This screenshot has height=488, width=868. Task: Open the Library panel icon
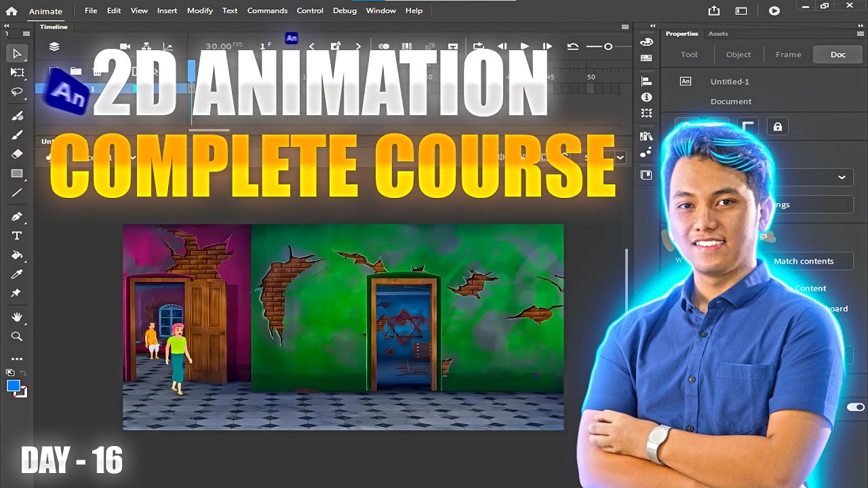coord(646,136)
